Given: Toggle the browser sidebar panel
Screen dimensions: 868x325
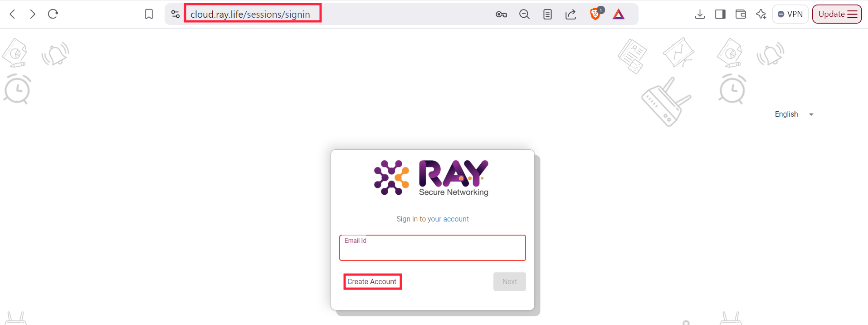Looking at the screenshot, I should coord(720,15).
